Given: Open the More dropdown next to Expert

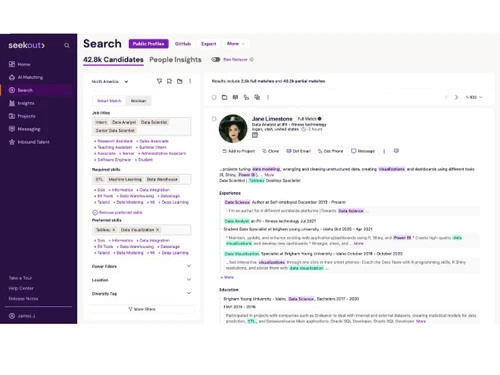Looking at the screenshot, I should tap(236, 44).
